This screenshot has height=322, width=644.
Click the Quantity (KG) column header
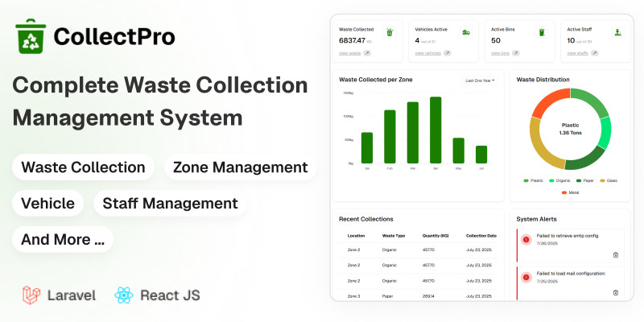tap(436, 236)
